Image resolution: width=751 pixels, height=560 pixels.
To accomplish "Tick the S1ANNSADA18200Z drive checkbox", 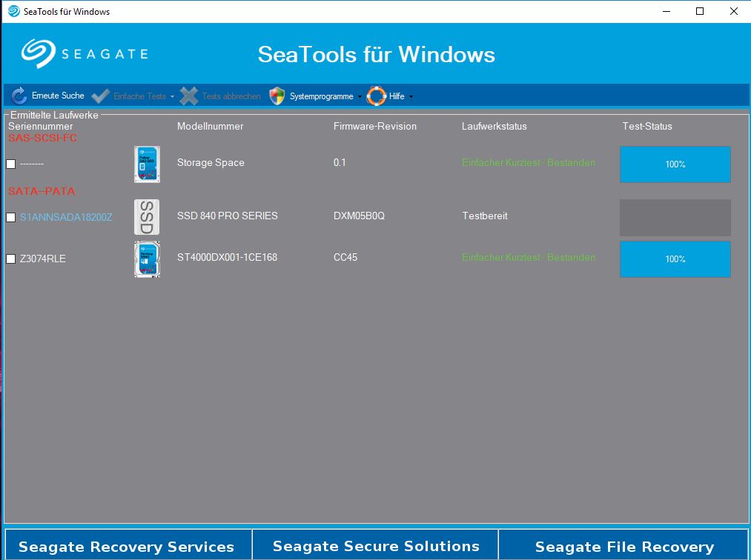I will click(11, 217).
